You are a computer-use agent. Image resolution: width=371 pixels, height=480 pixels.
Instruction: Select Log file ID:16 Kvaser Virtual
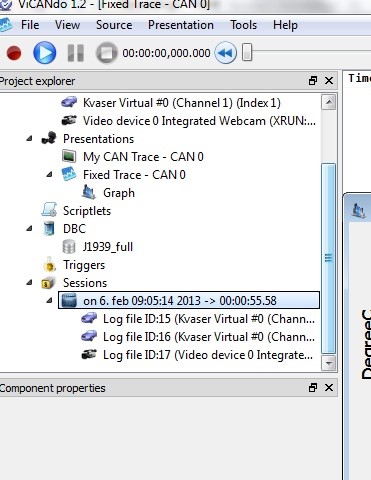(x=209, y=337)
